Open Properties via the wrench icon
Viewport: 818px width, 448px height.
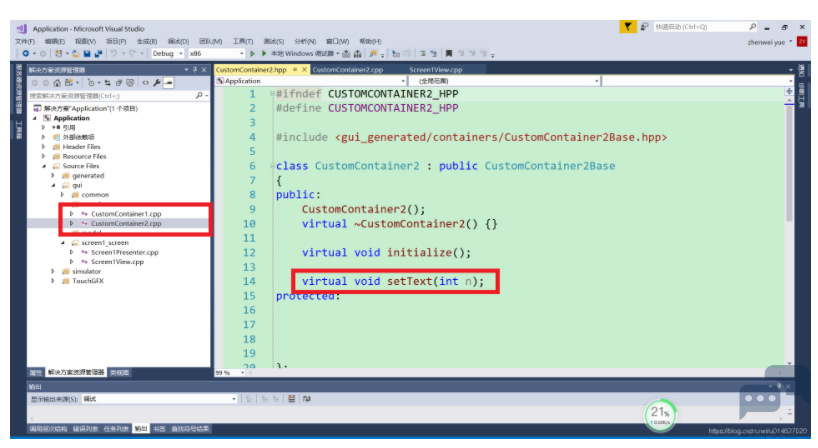(157, 82)
